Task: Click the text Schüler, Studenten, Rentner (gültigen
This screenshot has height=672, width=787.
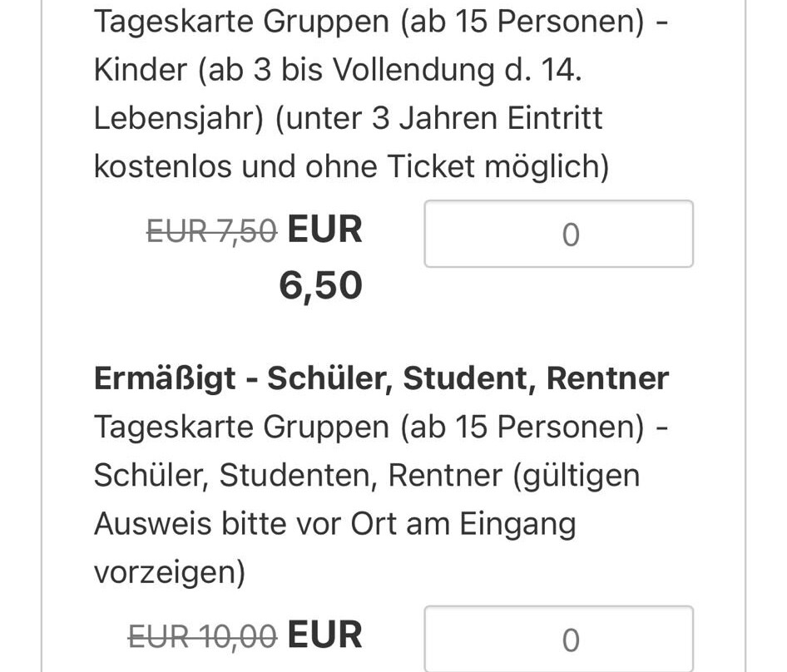Action: pos(366,476)
